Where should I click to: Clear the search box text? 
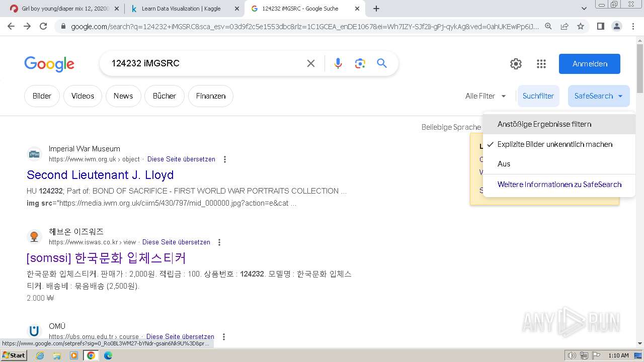tap(311, 63)
